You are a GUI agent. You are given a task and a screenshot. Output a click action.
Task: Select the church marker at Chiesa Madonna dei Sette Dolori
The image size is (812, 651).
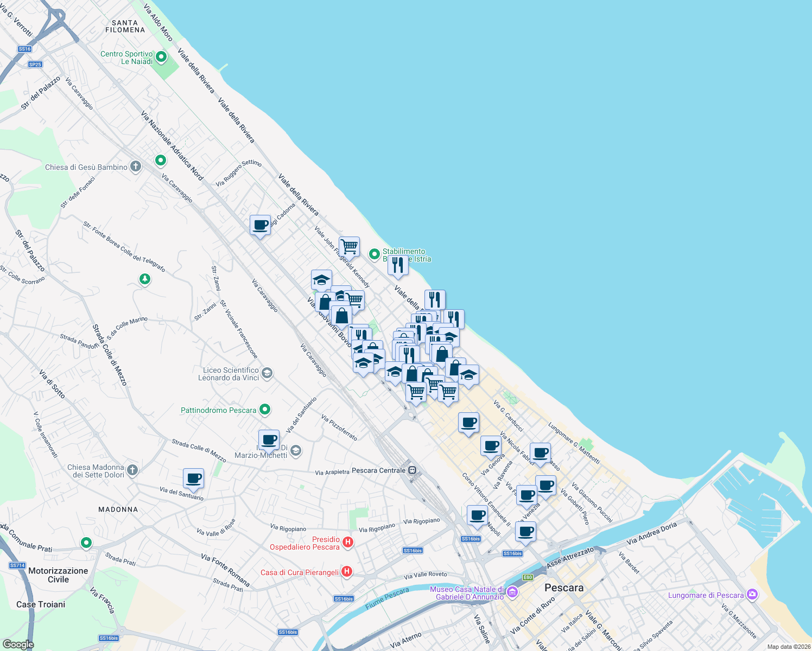click(132, 470)
